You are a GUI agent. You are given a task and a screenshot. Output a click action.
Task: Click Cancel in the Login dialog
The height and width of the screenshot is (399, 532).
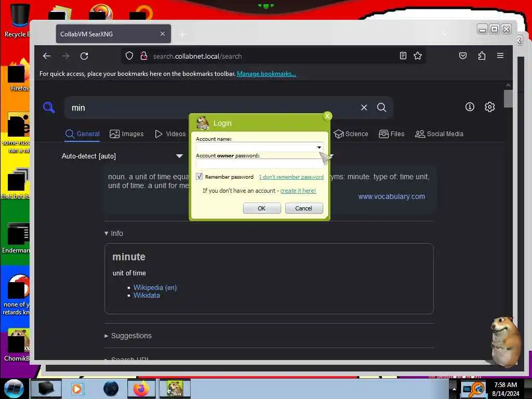click(x=303, y=208)
